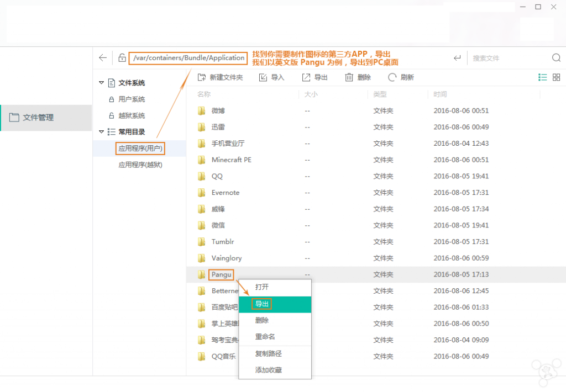This screenshot has height=392, width=566.
Task: Select 用户系统 in the tree
Action: tap(132, 99)
